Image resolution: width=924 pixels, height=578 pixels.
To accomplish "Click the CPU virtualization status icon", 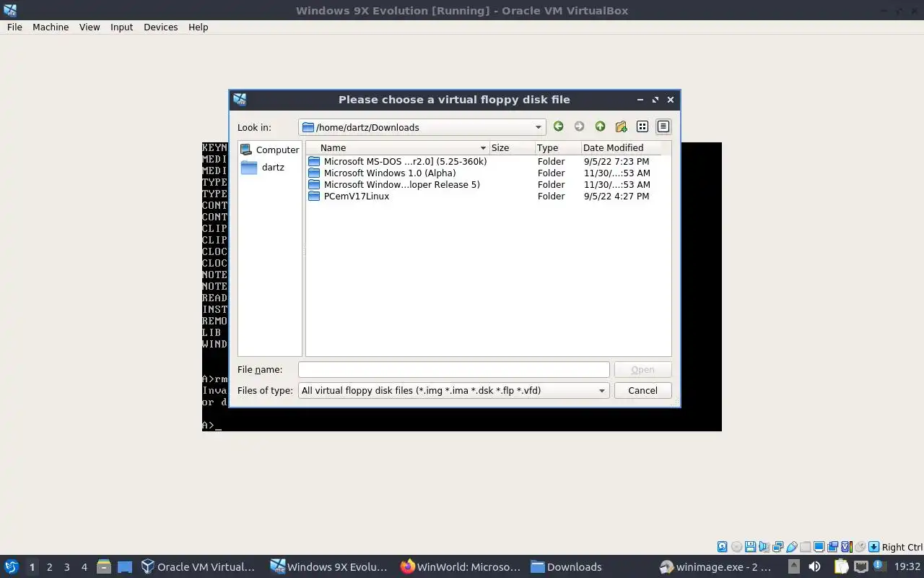I will [x=847, y=547].
